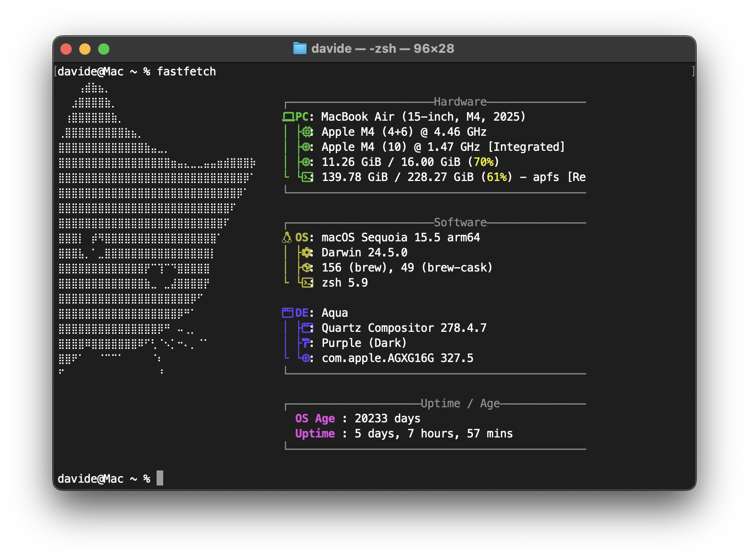Click the yellow '61%' disk usage value
The image size is (749, 560).
coord(497,177)
